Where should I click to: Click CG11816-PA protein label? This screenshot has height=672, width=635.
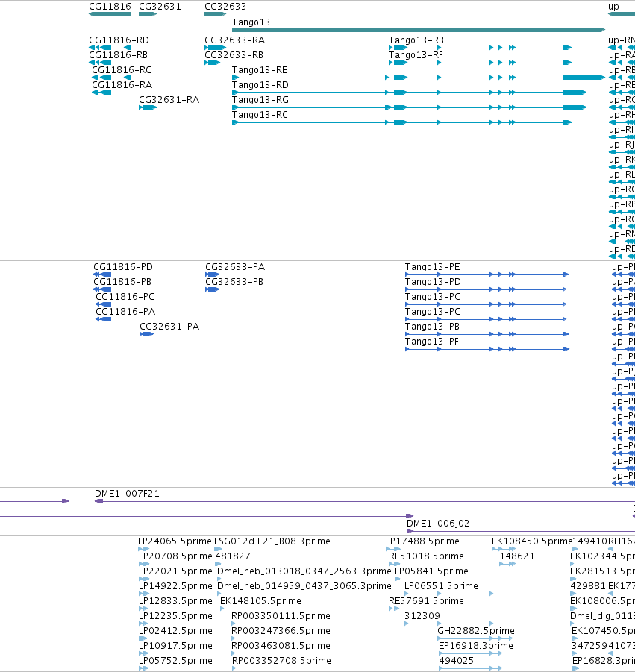point(125,312)
